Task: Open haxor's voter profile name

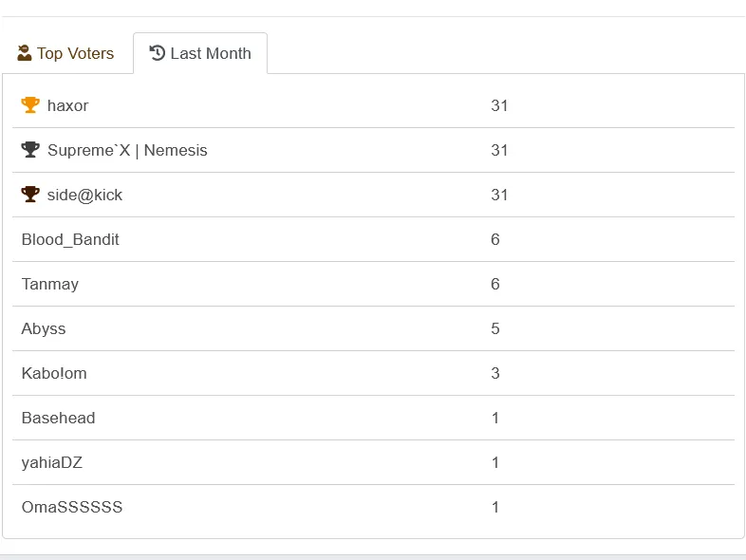Action: (67, 105)
